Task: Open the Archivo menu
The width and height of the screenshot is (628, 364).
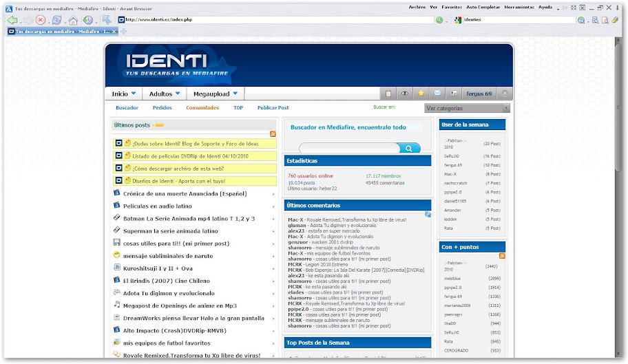Action: (x=417, y=7)
